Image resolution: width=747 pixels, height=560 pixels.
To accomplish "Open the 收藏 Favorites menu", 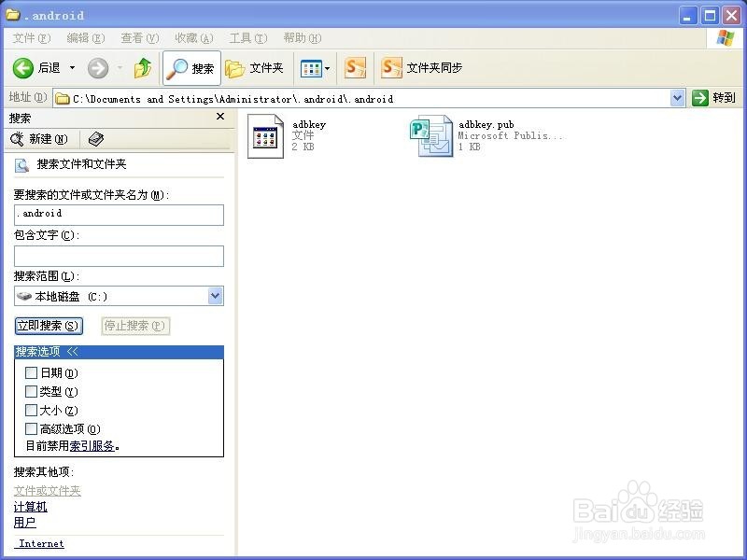I will (x=194, y=38).
